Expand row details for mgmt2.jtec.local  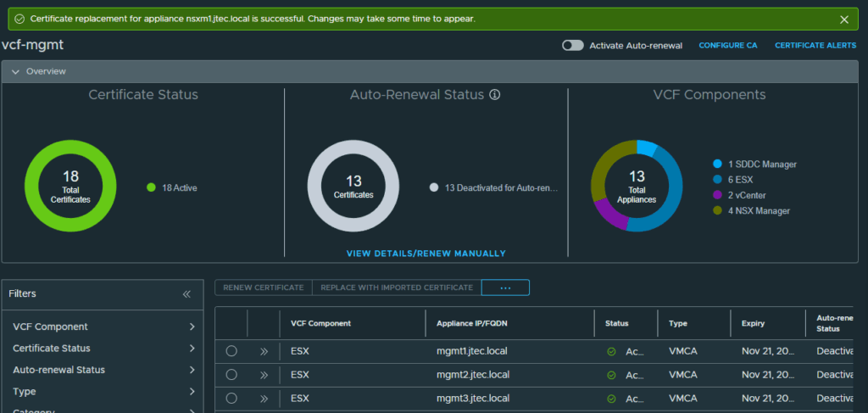point(264,376)
